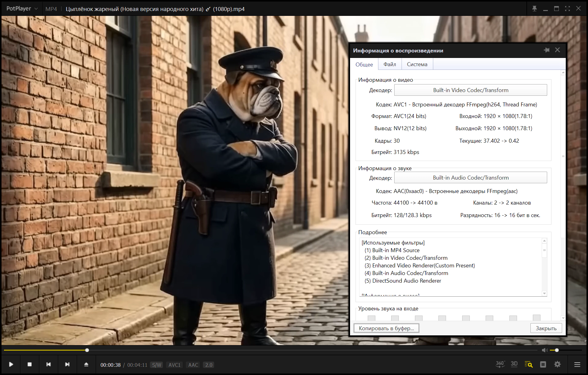Click the 'Формат: AVC1(24 bits)' text
The image size is (588, 375).
(398, 116)
